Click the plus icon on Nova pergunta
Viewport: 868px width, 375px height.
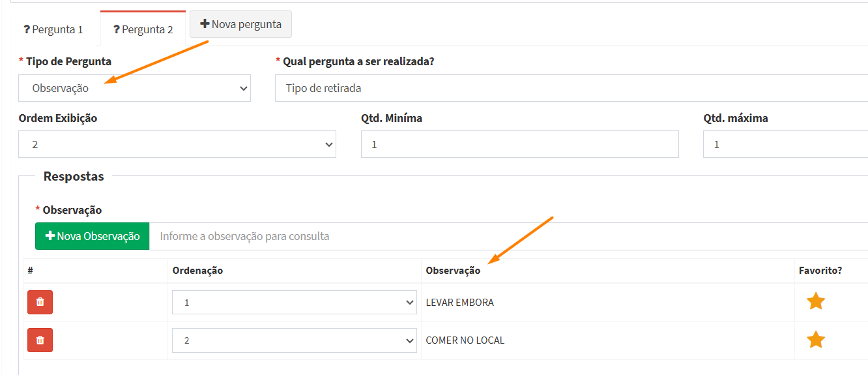205,24
